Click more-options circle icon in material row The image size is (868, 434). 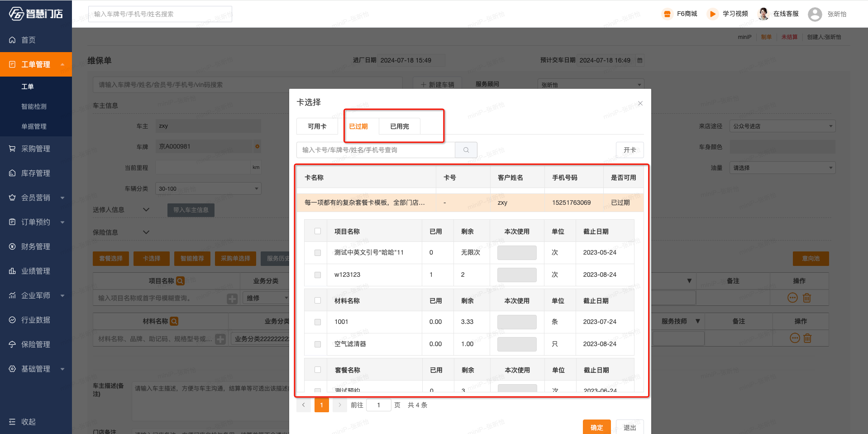[x=795, y=338]
